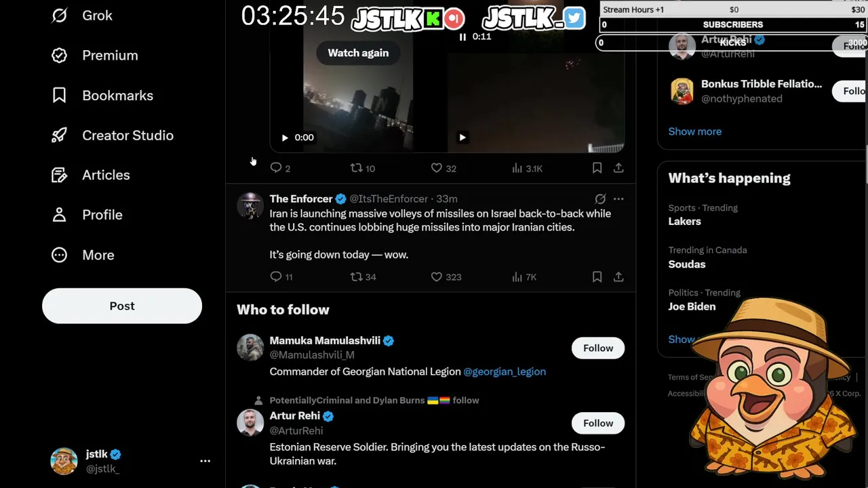Click the Profile person icon
This screenshot has height=488, width=868.
point(60,215)
